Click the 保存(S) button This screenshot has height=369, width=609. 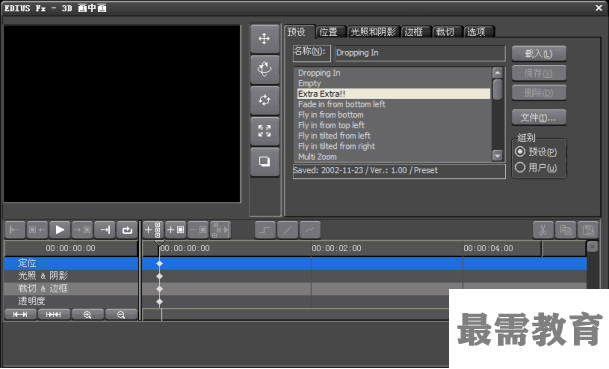pyautogui.click(x=539, y=73)
